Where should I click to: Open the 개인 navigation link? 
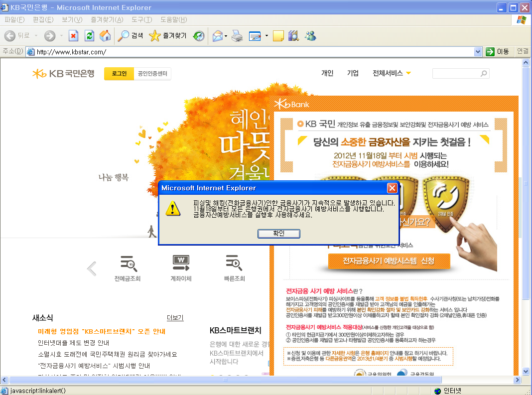pos(327,73)
